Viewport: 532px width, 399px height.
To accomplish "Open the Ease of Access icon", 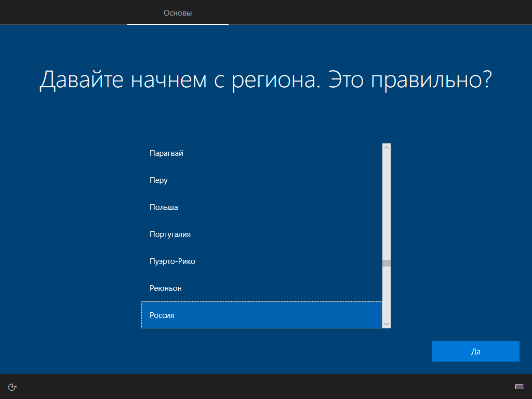I will (x=12, y=387).
